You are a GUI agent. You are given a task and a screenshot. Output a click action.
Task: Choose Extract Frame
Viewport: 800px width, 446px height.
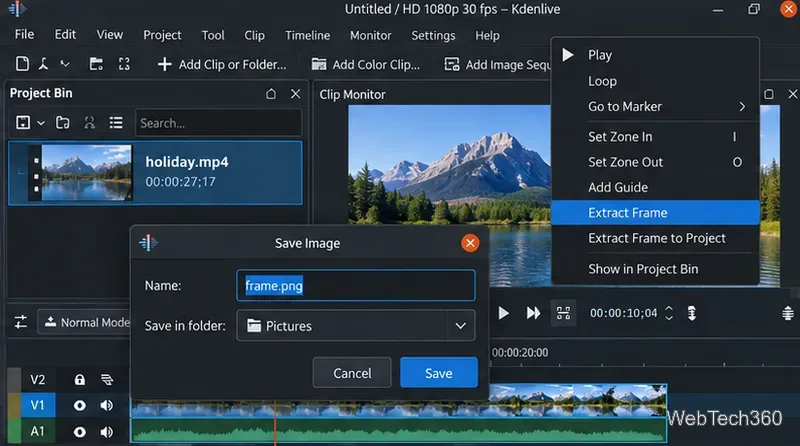pos(655,213)
